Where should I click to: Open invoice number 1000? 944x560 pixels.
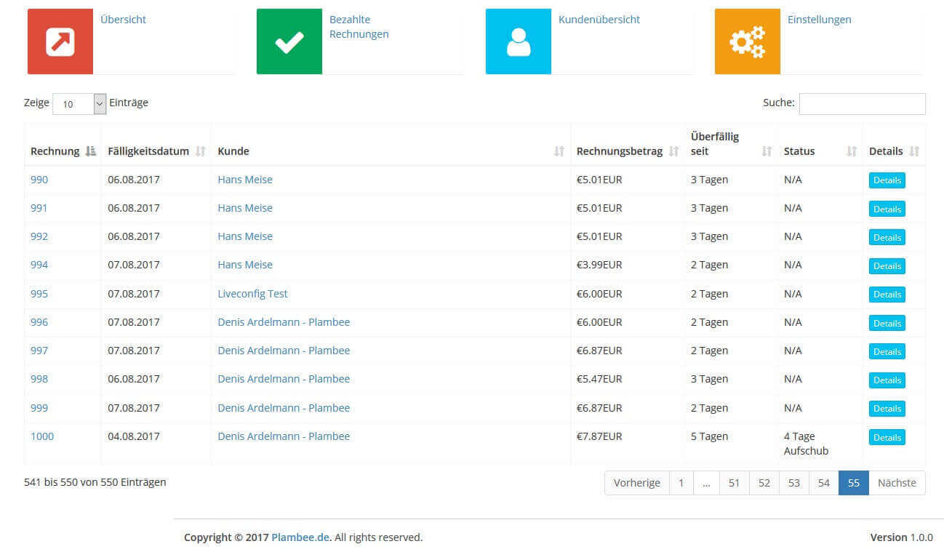[x=42, y=436]
